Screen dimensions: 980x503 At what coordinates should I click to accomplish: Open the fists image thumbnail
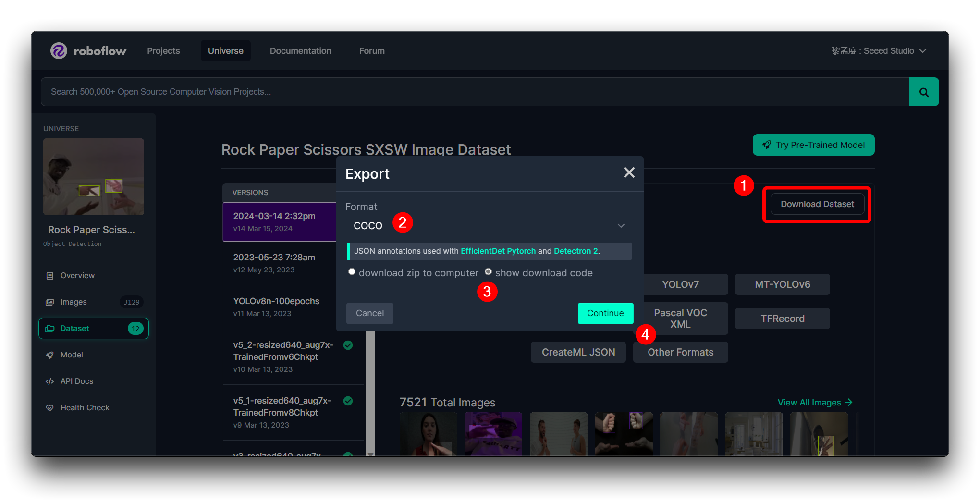click(624, 434)
